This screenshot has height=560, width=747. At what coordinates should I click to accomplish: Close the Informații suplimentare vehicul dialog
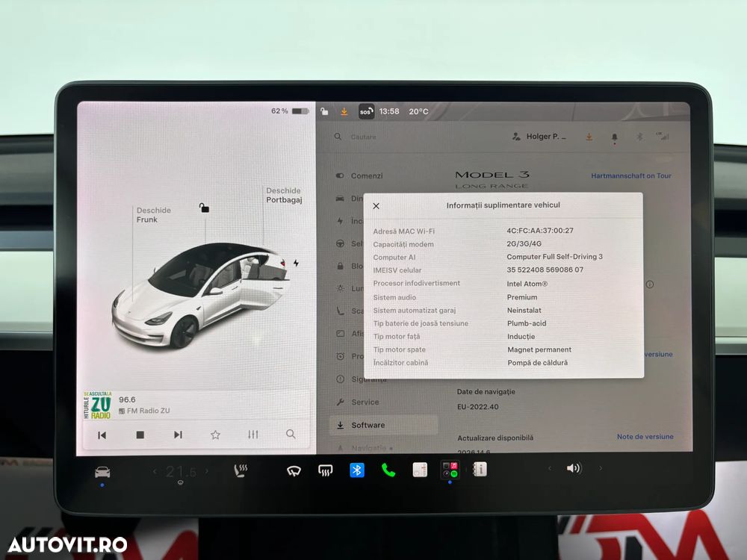click(376, 206)
